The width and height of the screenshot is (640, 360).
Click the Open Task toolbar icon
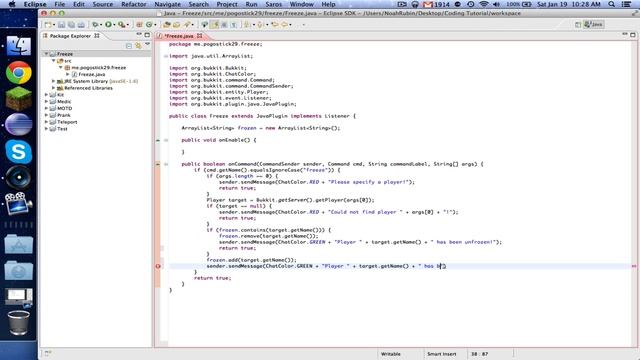pyautogui.click(x=176, y=24)
